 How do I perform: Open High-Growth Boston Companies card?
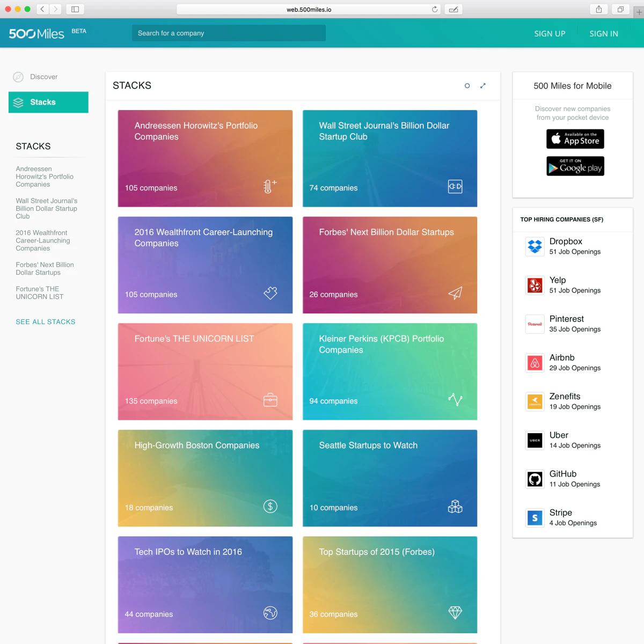(x=205, y=478)
